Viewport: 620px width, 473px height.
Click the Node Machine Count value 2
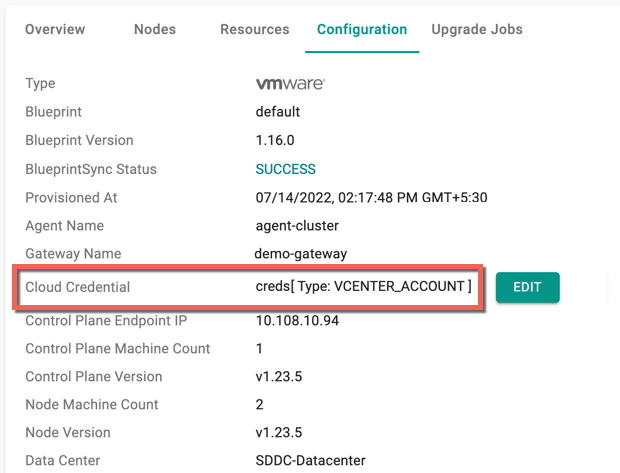click(x=259, y=405)
